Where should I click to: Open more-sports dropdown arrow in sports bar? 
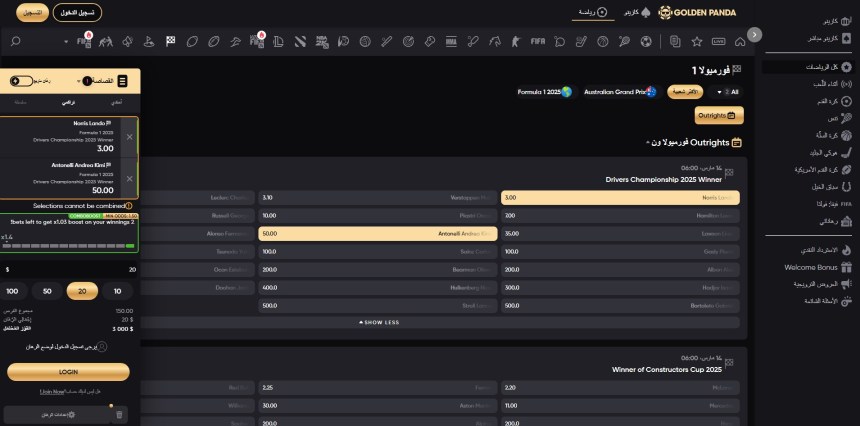click(x=66, y=42)
